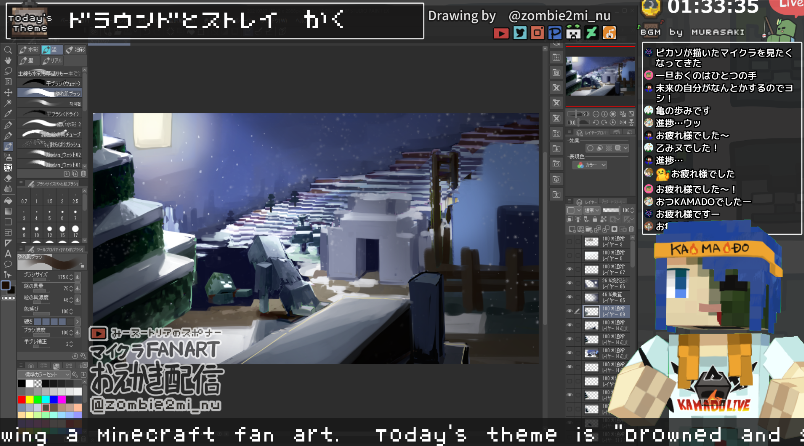
Task: Select the Pencil tool
Action: click(8, 136)
